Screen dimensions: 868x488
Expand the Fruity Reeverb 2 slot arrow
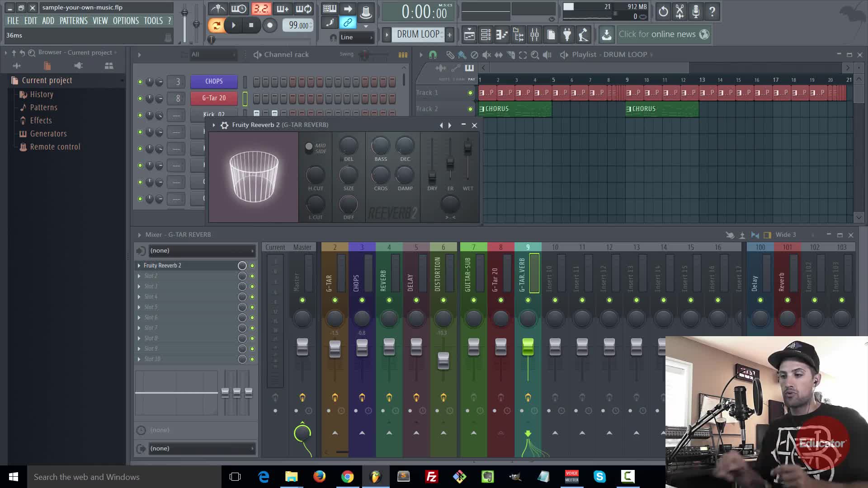(x=139, y=266)
